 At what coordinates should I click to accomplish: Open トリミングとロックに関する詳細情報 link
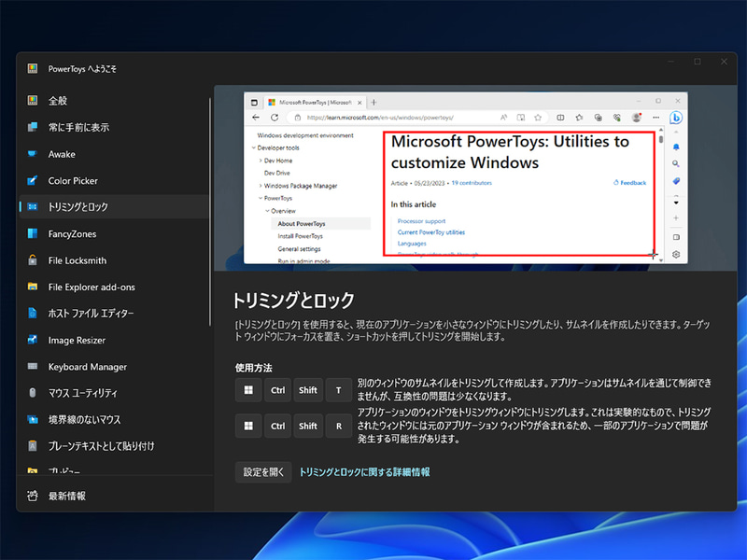[364, 472]
